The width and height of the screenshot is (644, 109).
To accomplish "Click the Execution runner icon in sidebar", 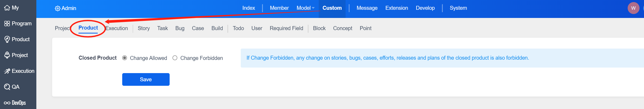I will pyautogui.click(x=7, y=71).
